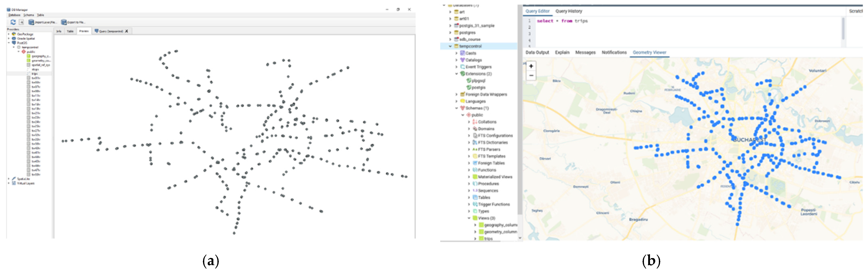Click into the SQL query editor text
The height and width of the screenshot is (273, 868).
(562, 21)
